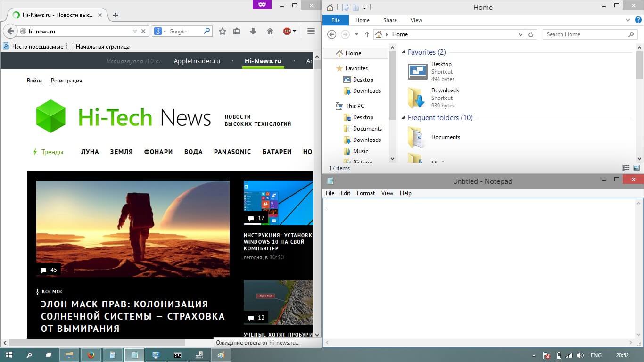The height and width of the screenshot is (362, 644).
Task: Click the Firefox Home button
Action: click(270, 31)
